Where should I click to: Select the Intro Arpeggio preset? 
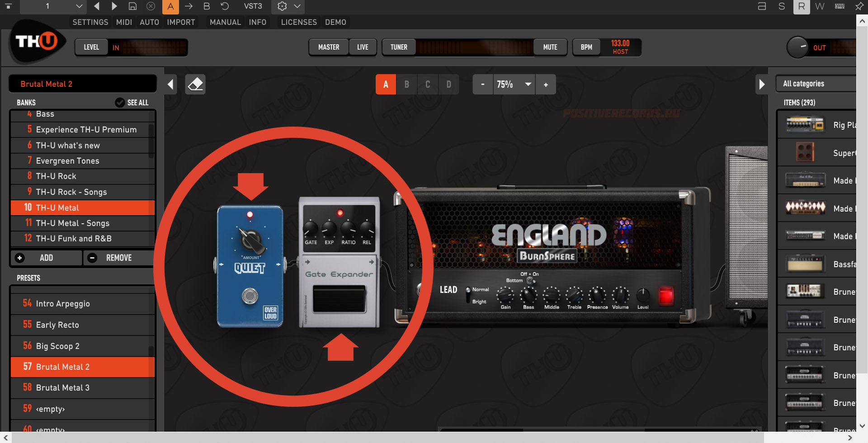83,304
